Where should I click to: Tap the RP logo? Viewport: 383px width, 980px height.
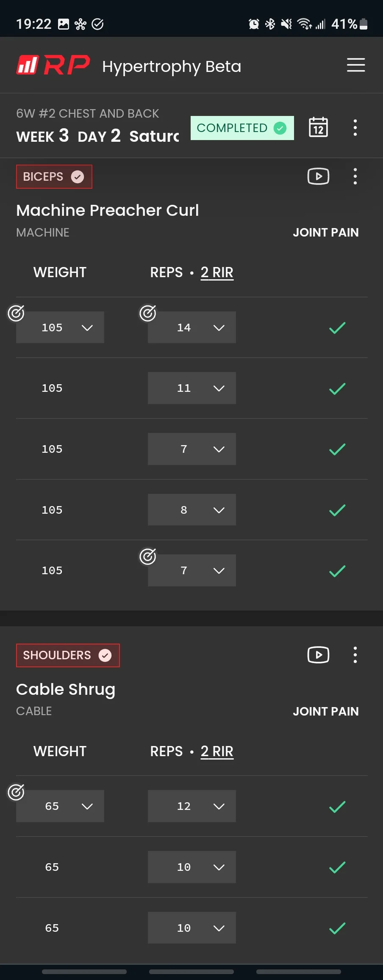coord(53,65)
